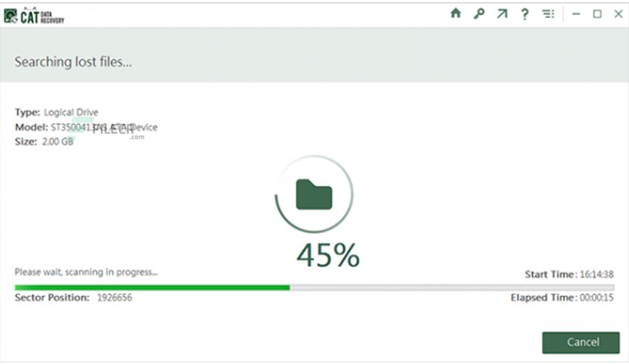Viewport: 629px width, 364px height.
Task: Click the folder scanning icon
Action: tap(314, 195)
